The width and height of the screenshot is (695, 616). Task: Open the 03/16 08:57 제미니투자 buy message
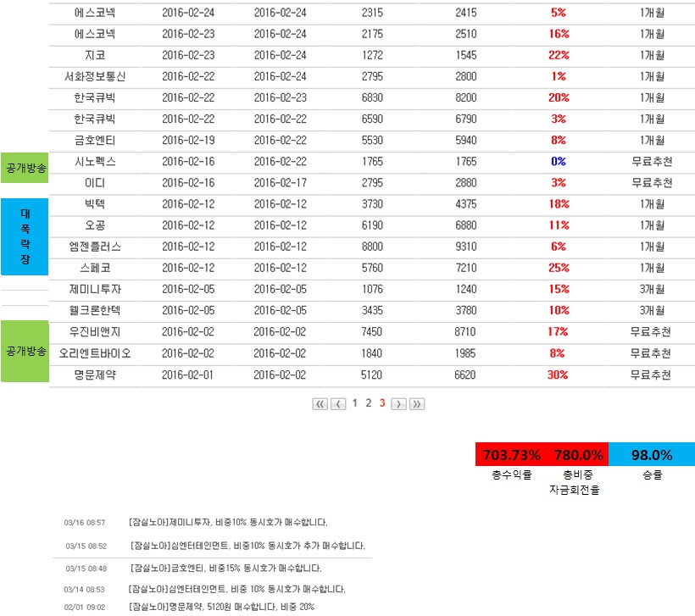(x=228, y=523)
